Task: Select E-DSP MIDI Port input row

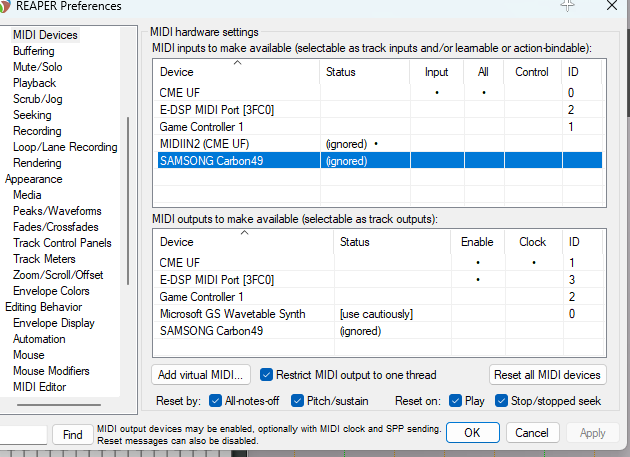Action: tap(380, 110)
